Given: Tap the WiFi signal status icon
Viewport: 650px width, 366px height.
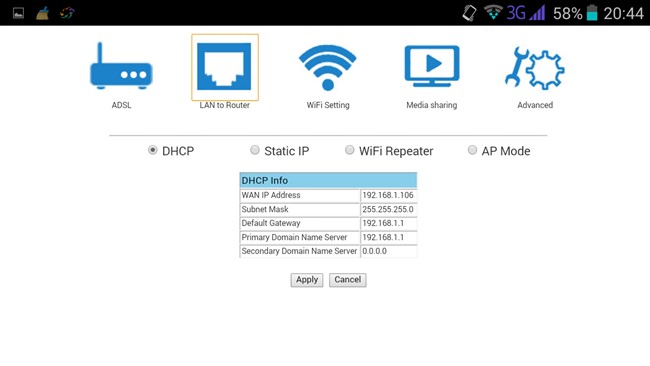Looking at the screenshot, I should [x=493, y=13].
